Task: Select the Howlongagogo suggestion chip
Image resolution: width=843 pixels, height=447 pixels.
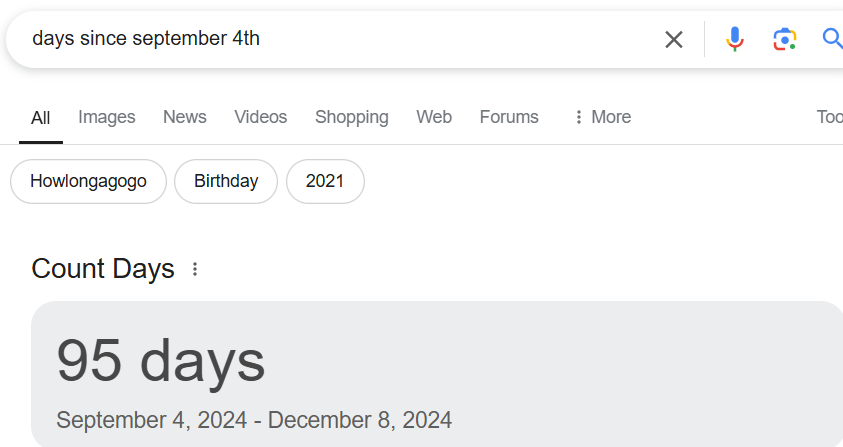Action: [88, 181]
